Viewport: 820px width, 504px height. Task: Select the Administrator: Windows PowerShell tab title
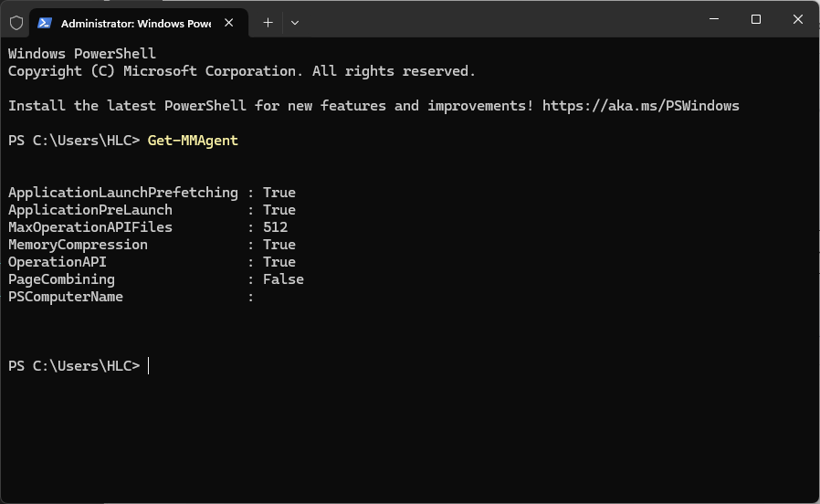(135, 23)
